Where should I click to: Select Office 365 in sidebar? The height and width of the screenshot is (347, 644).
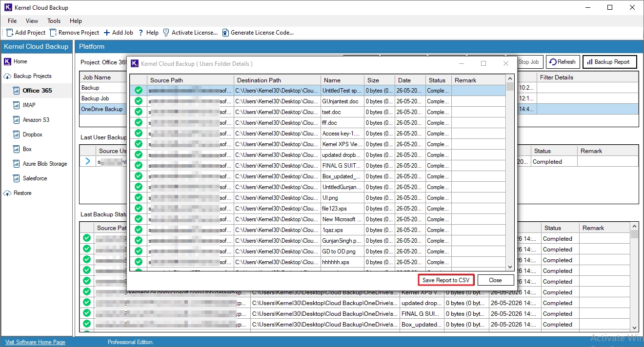pyautogui.click(x=37, y=91)
